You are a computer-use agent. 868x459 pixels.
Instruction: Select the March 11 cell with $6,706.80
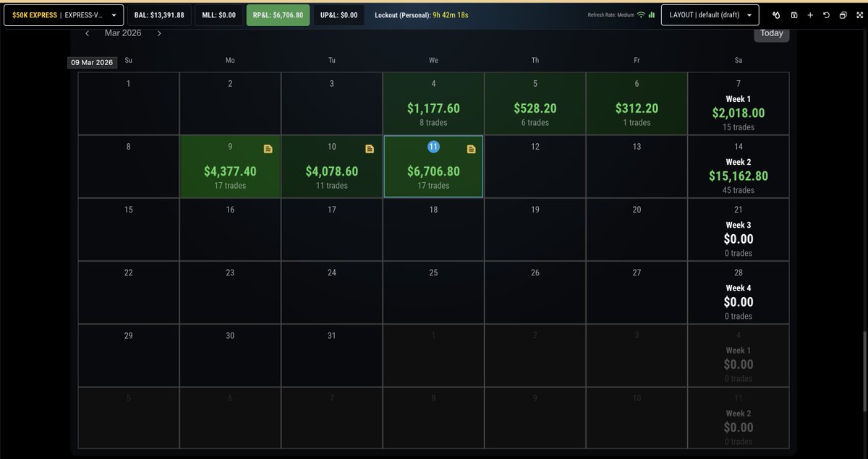coord(433,166)
